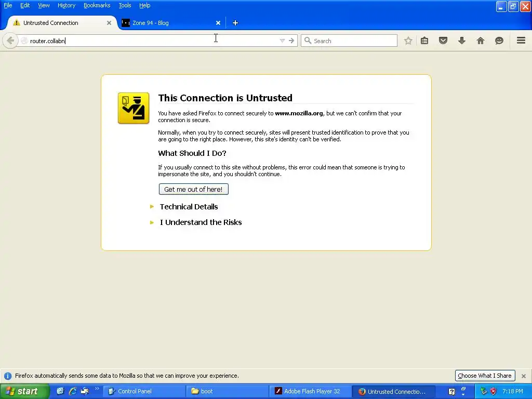Viewport: 532px width, 399px height.
Task: Click the info icon in notification bar
Action: [7, 376]
